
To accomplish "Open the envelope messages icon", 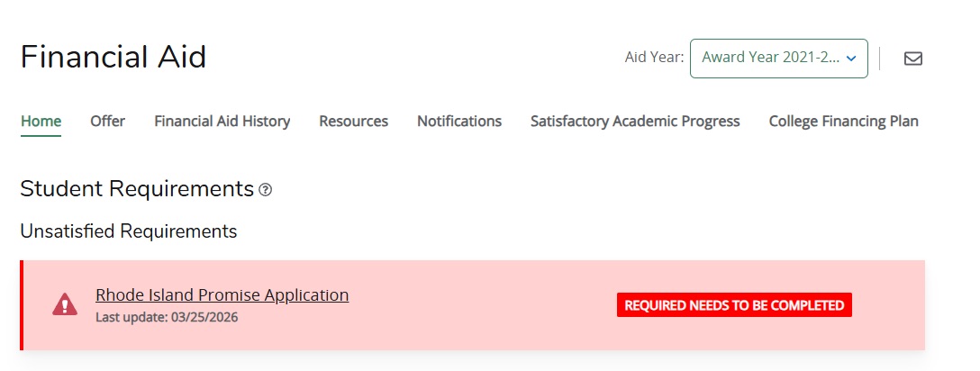I will [912, 59].
